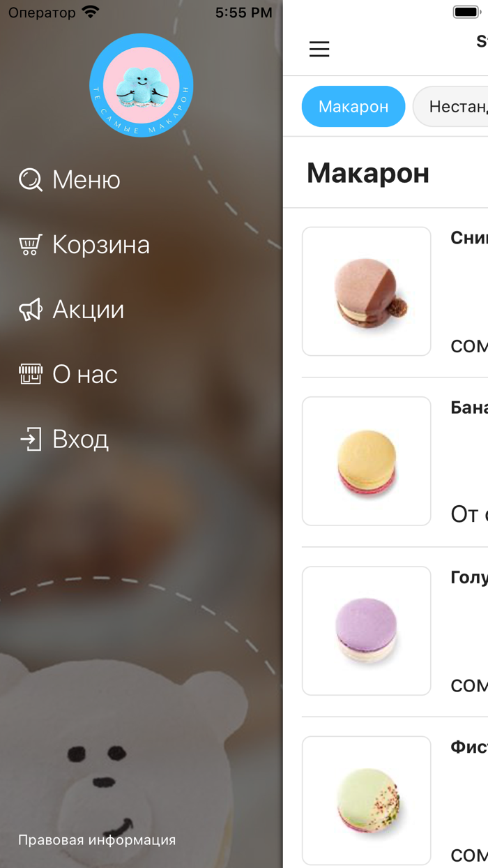Image resolution: width=488 pixels, height=868 pixels.
Task: Tap the round macaron logo
Action: [142, 85]
